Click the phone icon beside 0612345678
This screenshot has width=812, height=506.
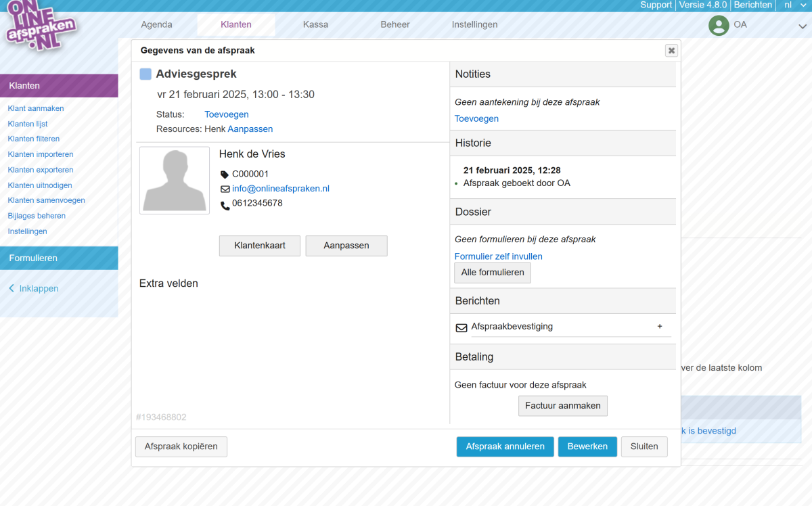[x=225, y=204]
